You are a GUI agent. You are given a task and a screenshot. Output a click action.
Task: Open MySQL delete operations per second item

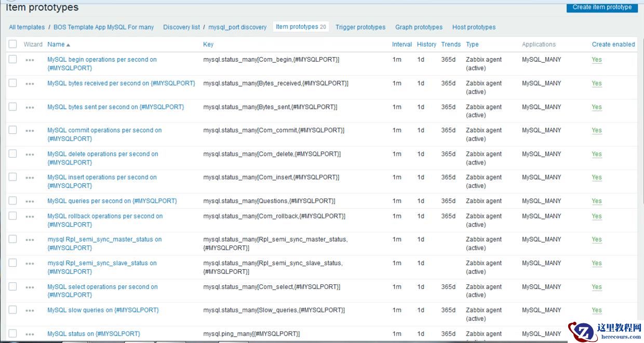coord(103,158)
